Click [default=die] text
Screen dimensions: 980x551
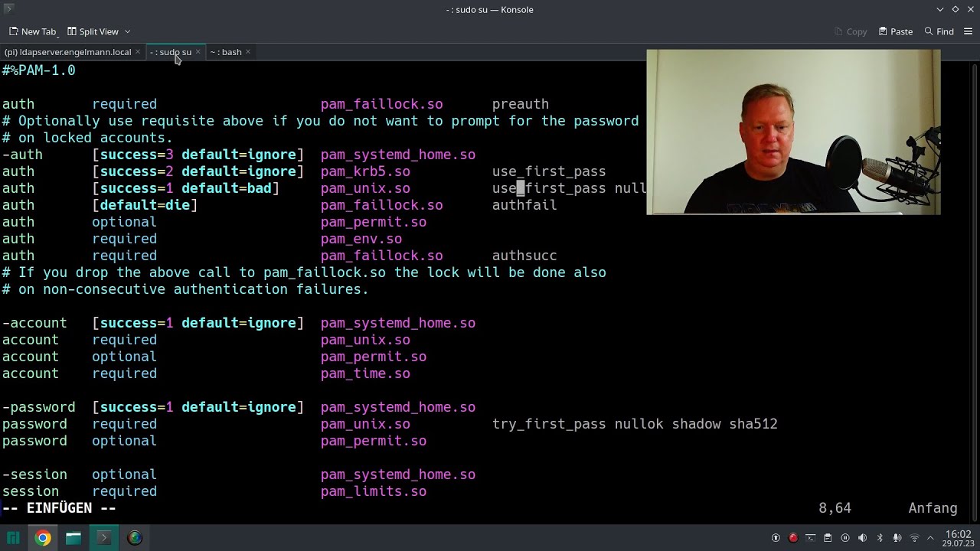pos(145,205)
